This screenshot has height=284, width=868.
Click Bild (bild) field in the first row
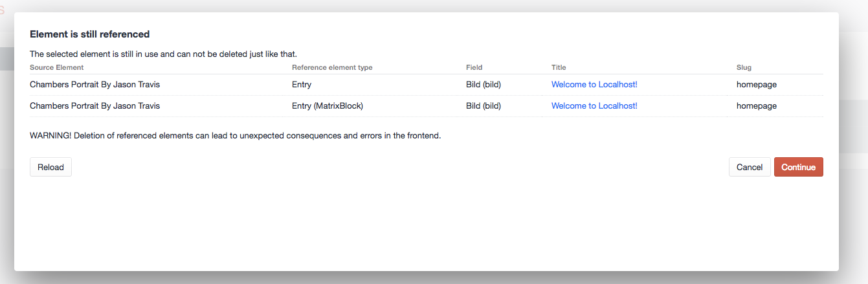[483, 84]
